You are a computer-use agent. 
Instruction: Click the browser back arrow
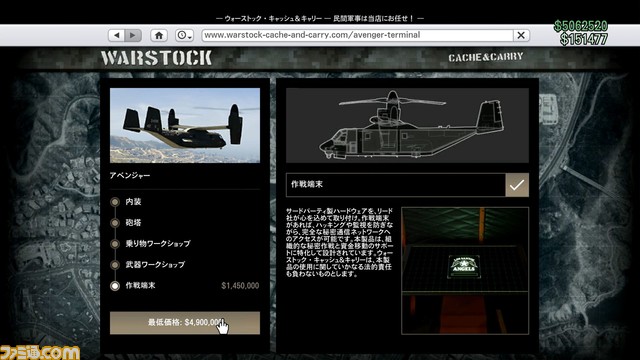(x=117, y=35)
